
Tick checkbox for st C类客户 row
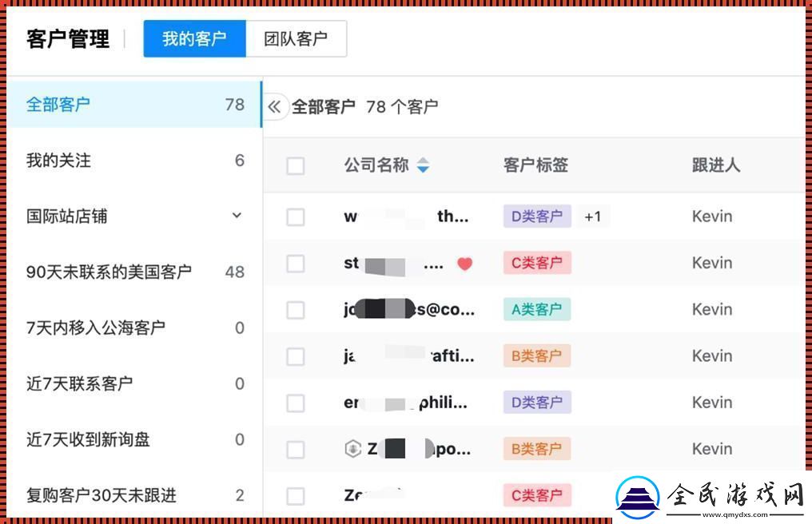[296, 263]
